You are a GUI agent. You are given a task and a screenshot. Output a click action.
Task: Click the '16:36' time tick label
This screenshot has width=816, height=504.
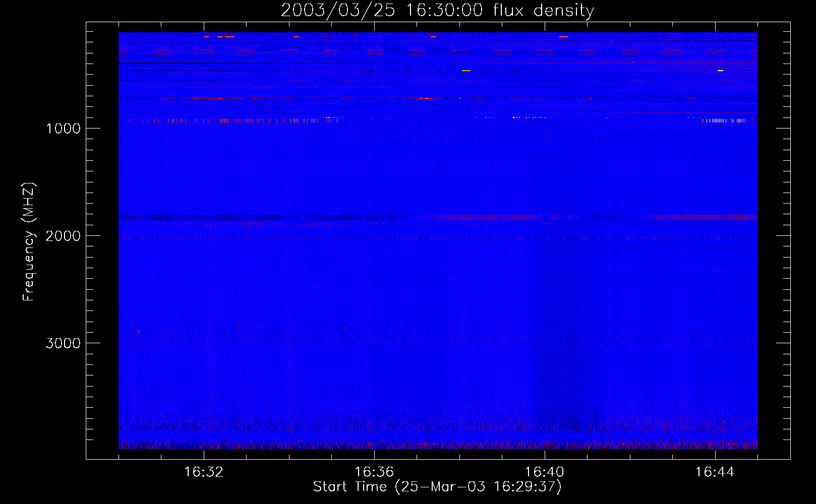click(x=374, y=472)
